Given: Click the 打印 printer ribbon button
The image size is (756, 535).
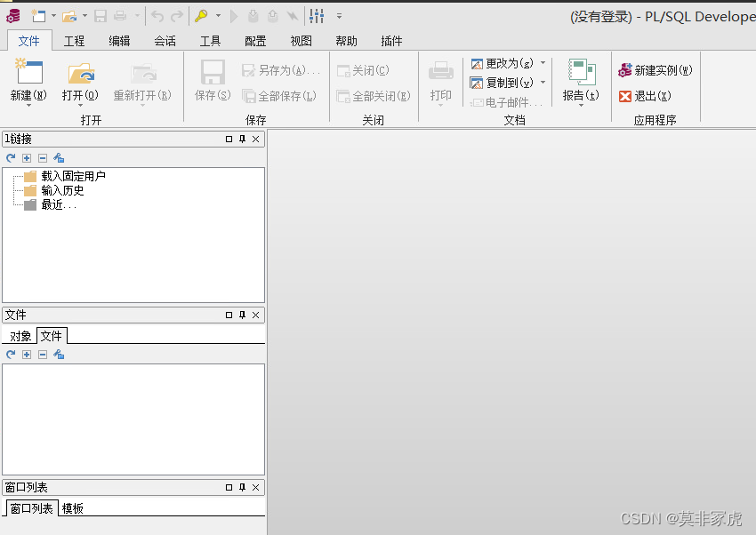Looking at the screenshot, I should 440,82.
